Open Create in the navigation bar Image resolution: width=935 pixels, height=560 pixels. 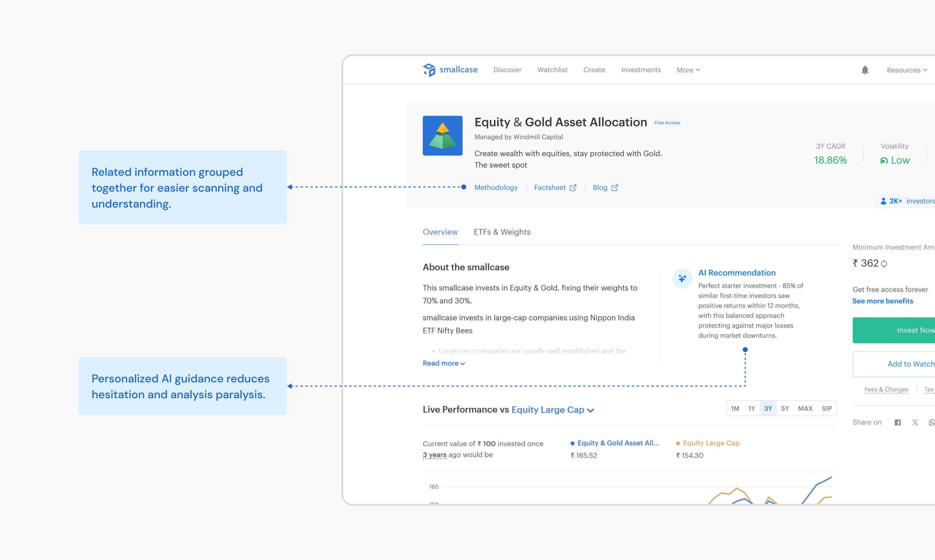click(594, 70)
